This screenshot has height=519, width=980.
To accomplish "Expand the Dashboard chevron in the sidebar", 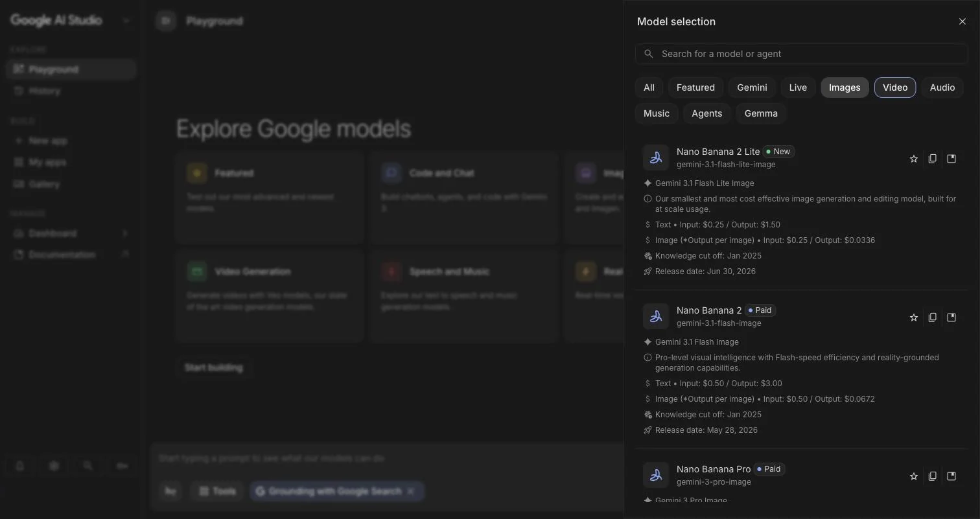I will coord(124,233).
